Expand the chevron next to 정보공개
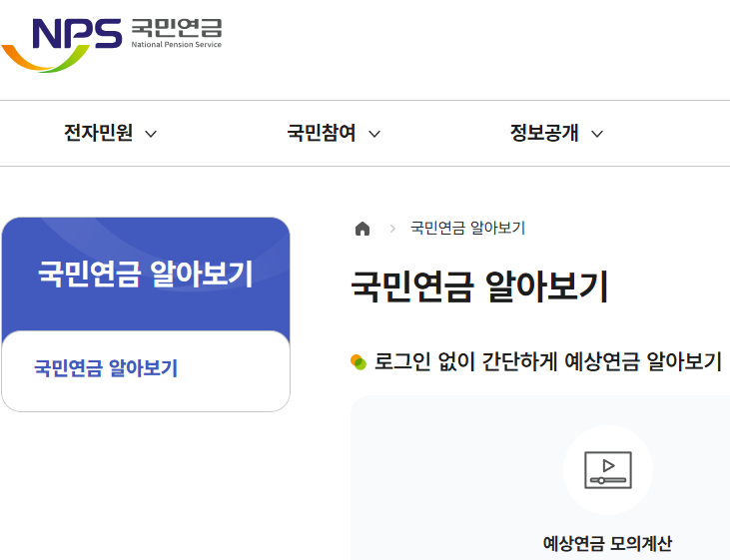The width and height of the screenshot is (730, 560). 597,134
